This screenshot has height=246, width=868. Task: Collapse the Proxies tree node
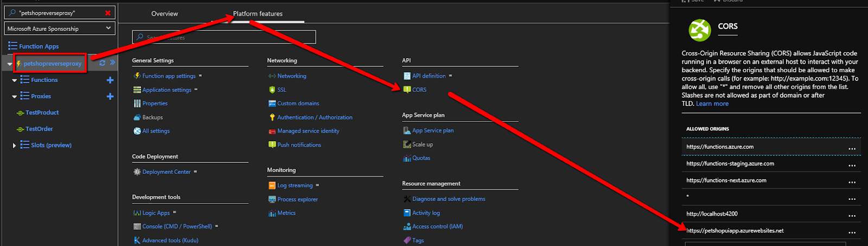point(15,97)
